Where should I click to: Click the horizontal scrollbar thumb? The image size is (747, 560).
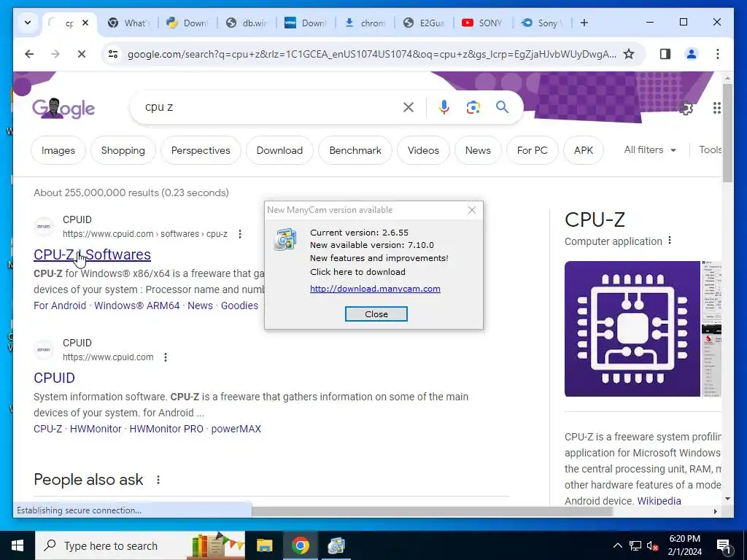pyautogui.click(x=432, y=511)
